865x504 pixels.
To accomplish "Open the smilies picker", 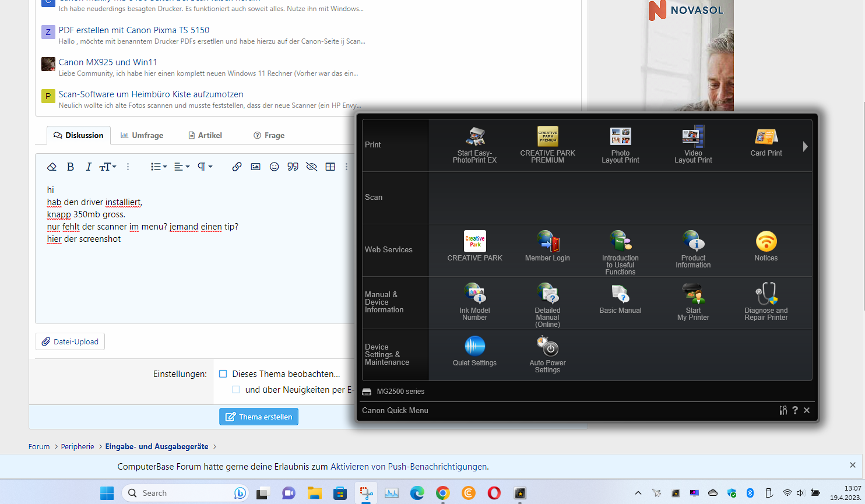I will [274, 167].
